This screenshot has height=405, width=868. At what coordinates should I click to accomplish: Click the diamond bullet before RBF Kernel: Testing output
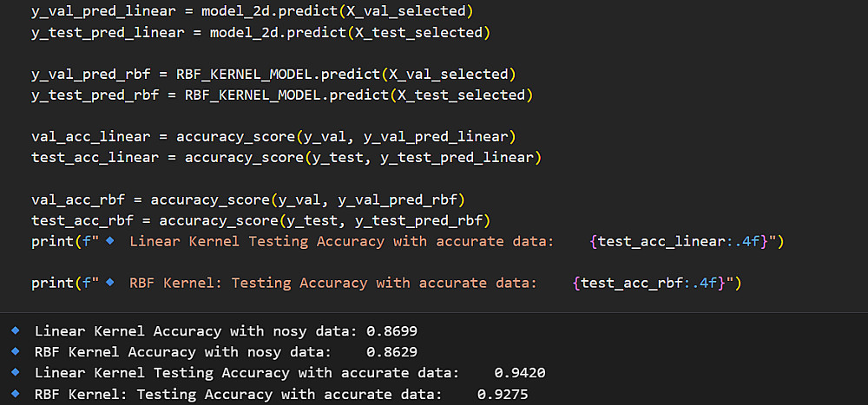15,393
